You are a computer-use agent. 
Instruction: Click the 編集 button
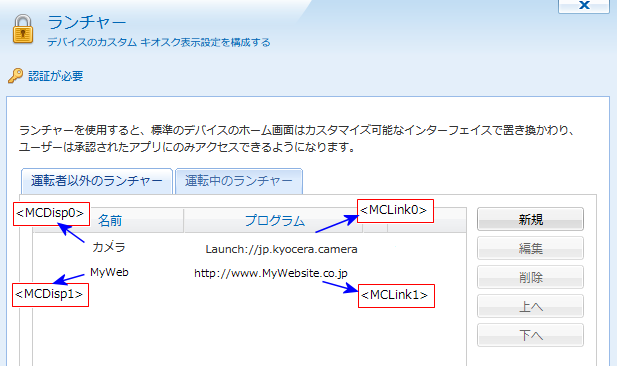pos(530,248)
